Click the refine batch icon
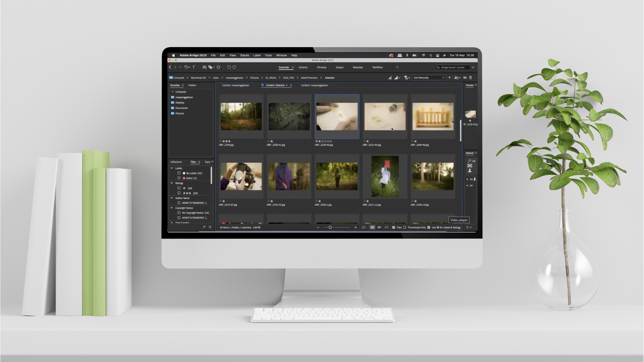 (x=211, y=67)
